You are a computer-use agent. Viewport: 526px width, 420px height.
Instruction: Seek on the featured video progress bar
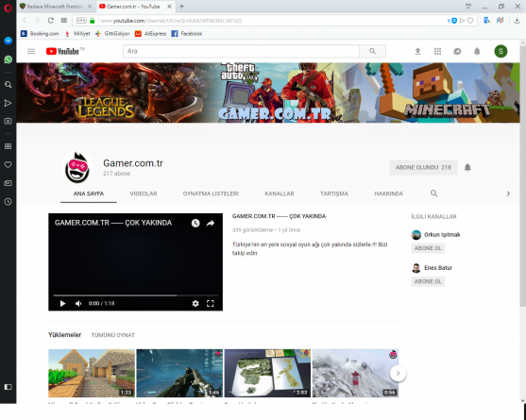pyautogui.click(x=136, y=295)
